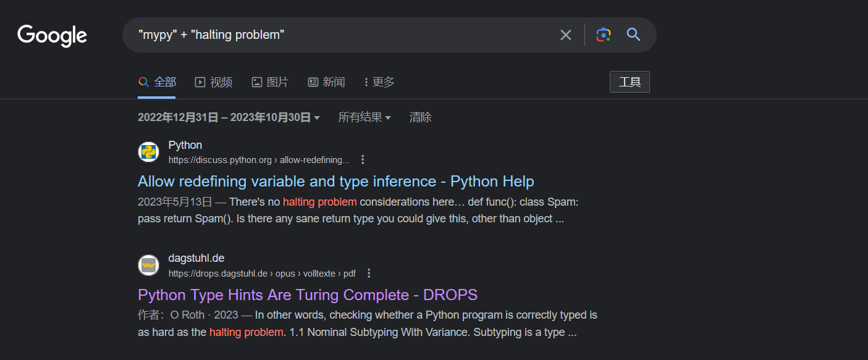Expand the 所有结果 dropdown
The height and width of the screenshot is (360, 868).
364,117
